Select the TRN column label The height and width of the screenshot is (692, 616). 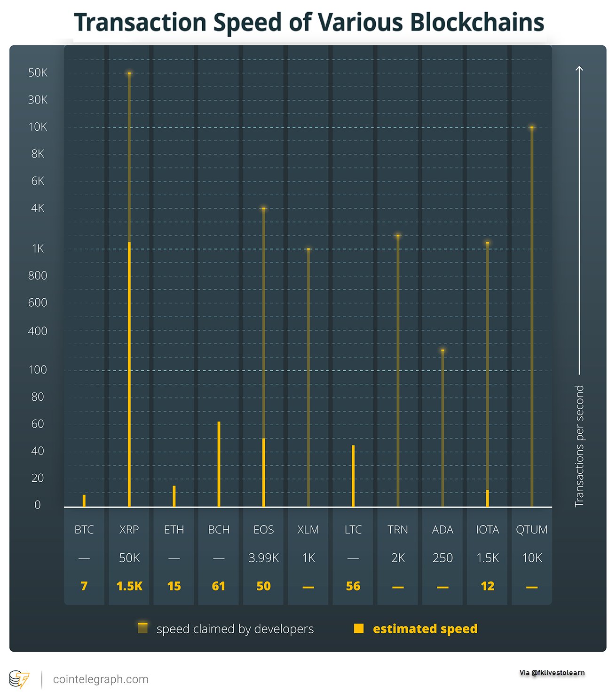pos(398,530)
